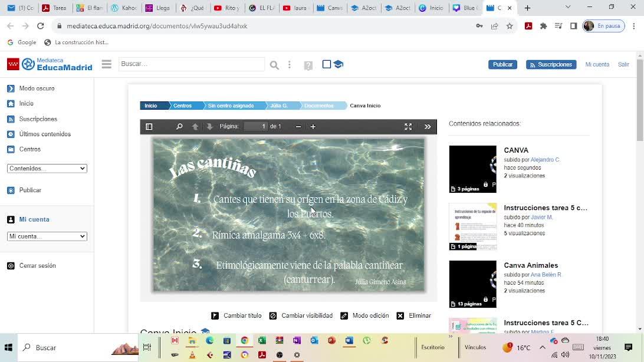The image size is (644, 362).
Task: Click the graduation cap icon in header
Action: (339, 64)
